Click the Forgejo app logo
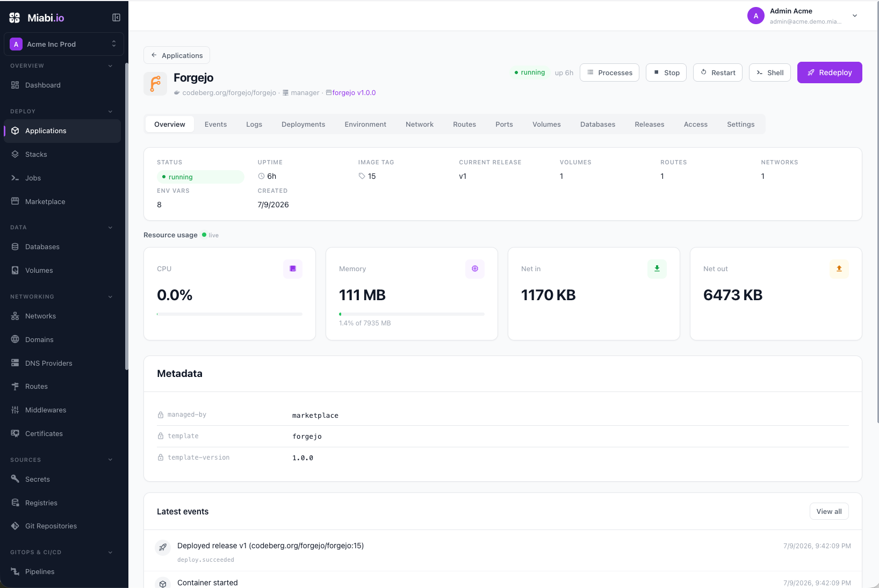Screen dimensions: 879x588 tap(155, 84)
